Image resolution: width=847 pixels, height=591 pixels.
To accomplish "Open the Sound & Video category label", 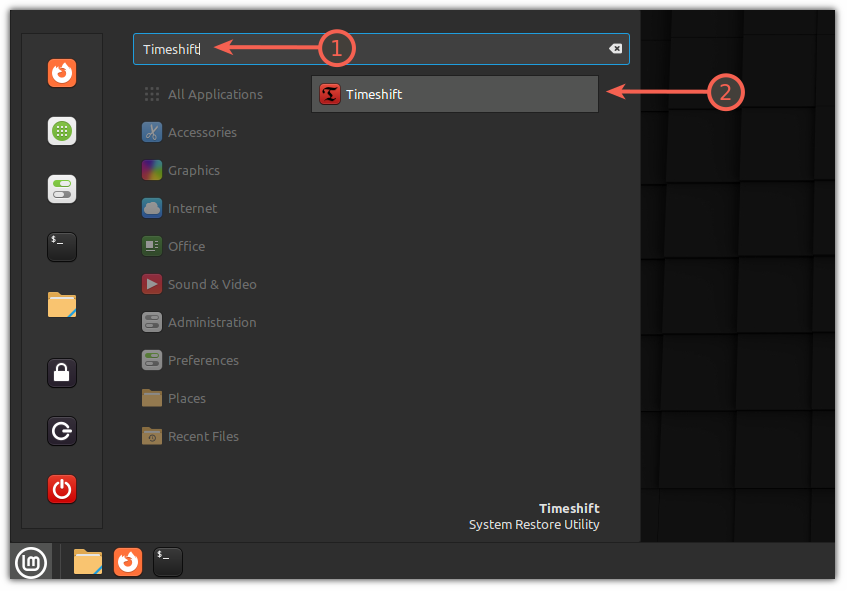I will click(x=212, y=284).
